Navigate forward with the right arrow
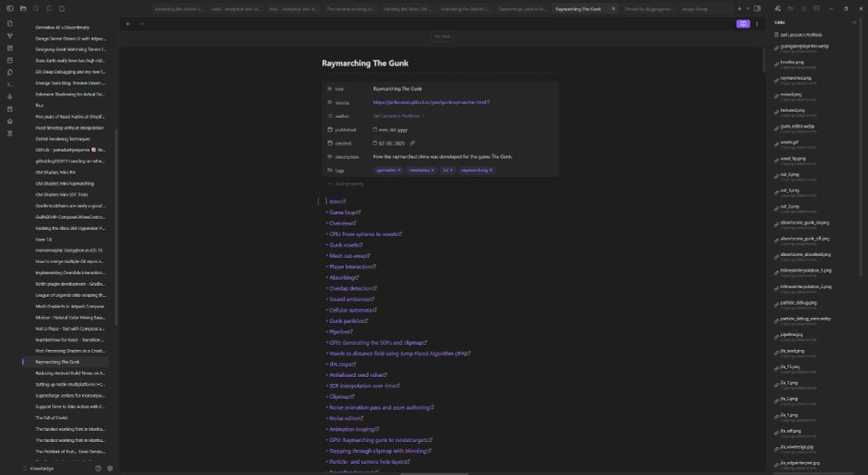 (141, 23)
